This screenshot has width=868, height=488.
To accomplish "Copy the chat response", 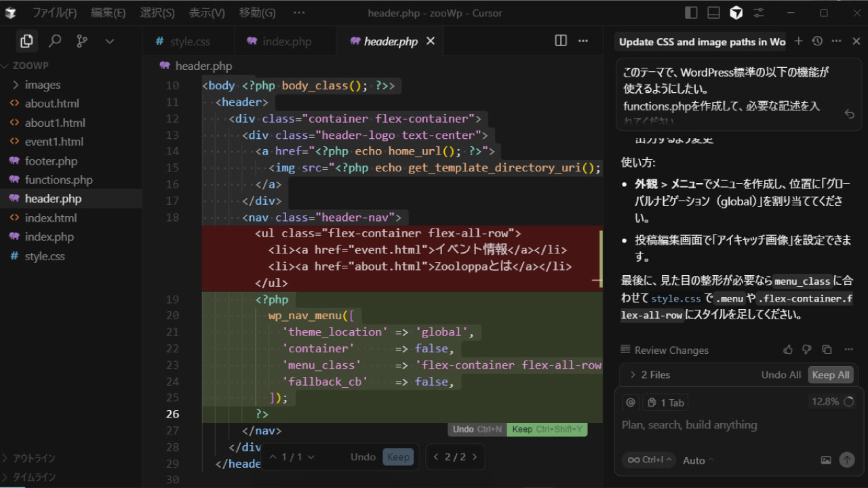I will 827,350.
